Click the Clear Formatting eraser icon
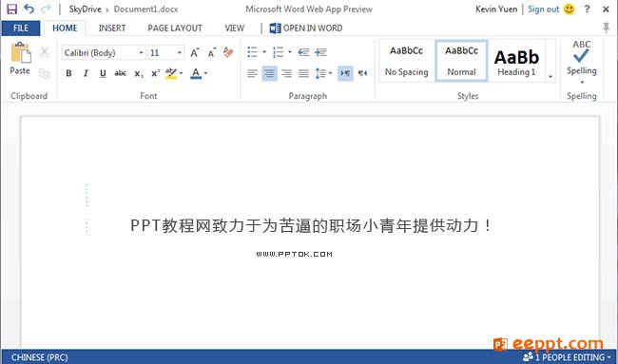 (x=228, y=52)
